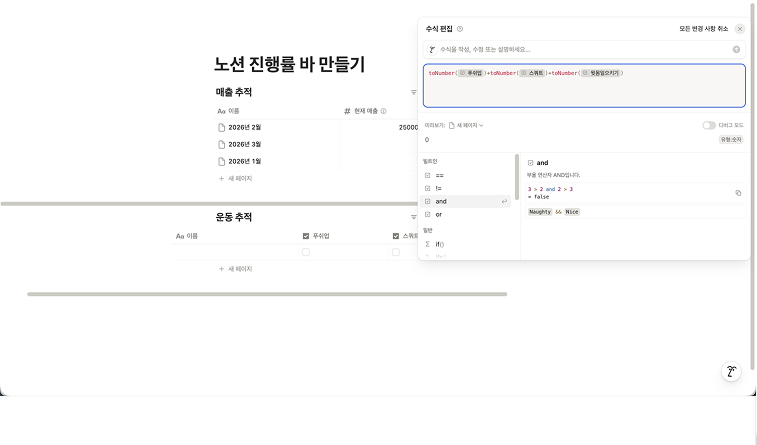Open the floating Notion AI button
Image resolution: width=757 pixels, height=445 pixels.
[x=731, y=372]
